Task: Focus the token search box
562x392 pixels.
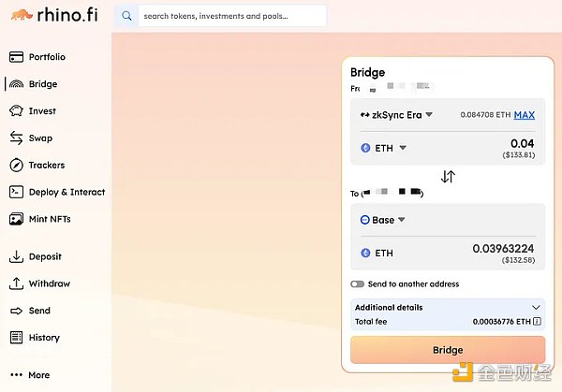Action: coord(232,16)
